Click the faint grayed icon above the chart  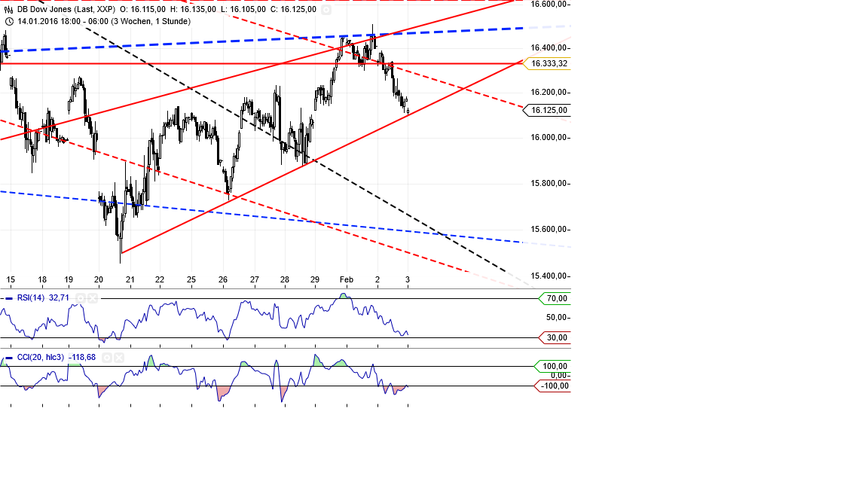click(325, 11)
